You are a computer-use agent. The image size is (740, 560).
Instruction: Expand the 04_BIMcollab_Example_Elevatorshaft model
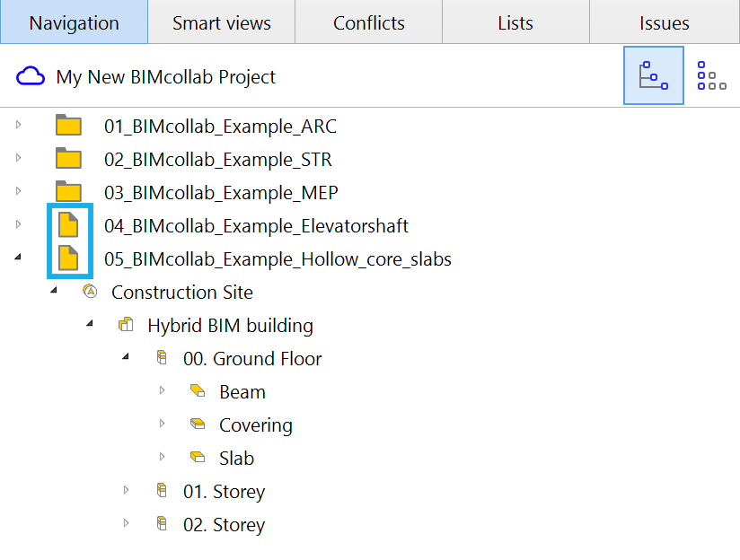pos(18,224)
